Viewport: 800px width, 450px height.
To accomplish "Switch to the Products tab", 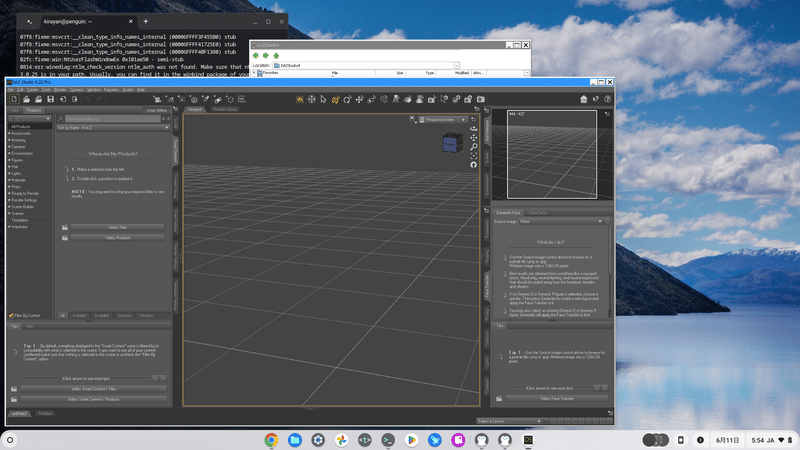I will tap(34, 110).
